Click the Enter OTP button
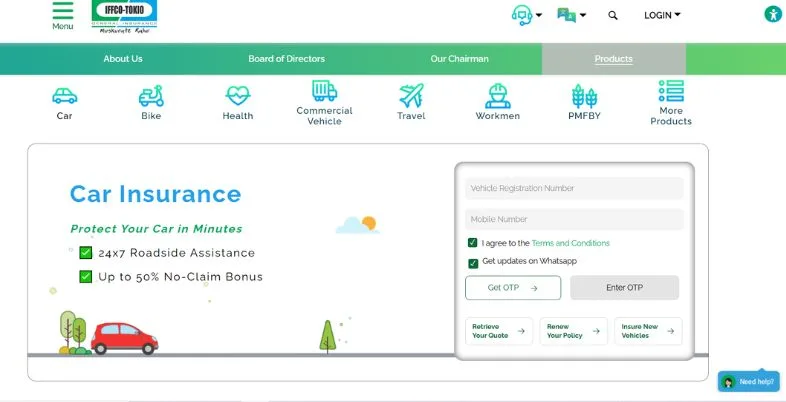This screenshot has width=786, height=402. coord(625,288)
